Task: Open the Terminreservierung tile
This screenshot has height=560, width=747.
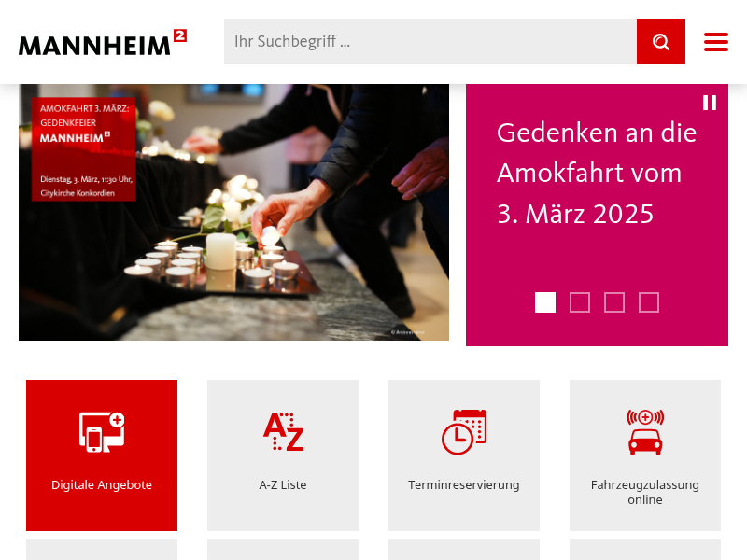Action: click(464, 455)
